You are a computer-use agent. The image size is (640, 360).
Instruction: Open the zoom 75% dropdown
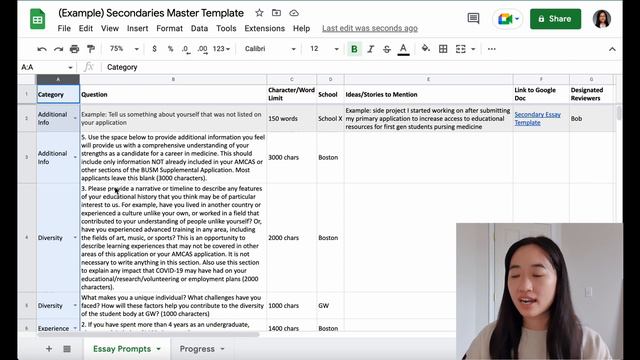pos(124,49)
